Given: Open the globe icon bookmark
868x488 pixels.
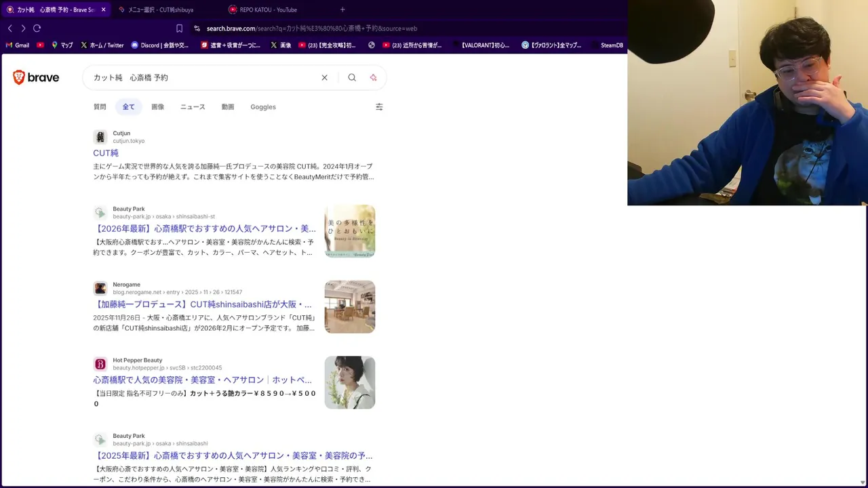Looking at the screenshot, I should (372, 45).
